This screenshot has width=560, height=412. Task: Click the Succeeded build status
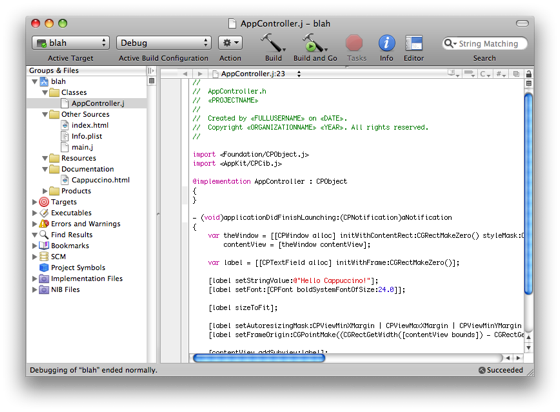point(501,370)
